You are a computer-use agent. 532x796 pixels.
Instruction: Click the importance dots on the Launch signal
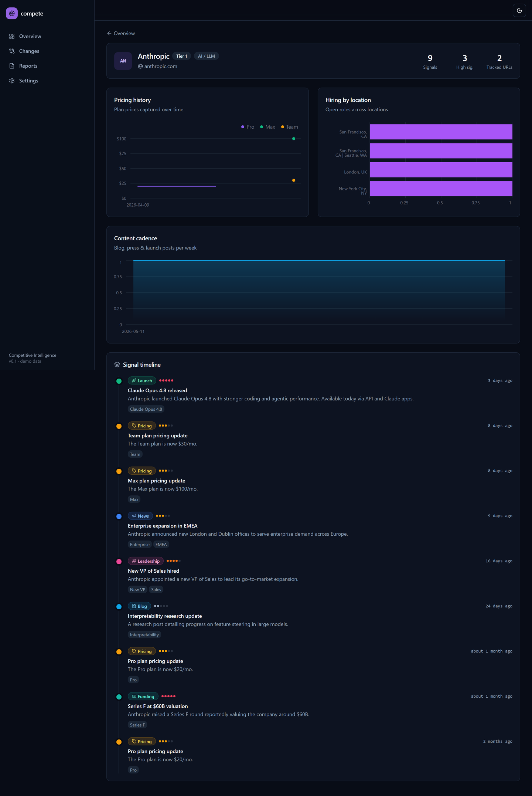[166, 380]
